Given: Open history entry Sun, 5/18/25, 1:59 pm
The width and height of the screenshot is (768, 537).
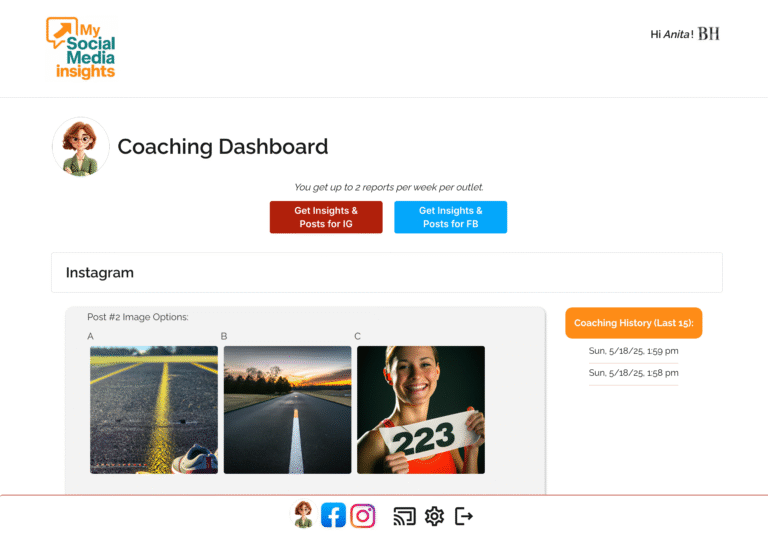Looking at the screenshot, I should 633,351.
